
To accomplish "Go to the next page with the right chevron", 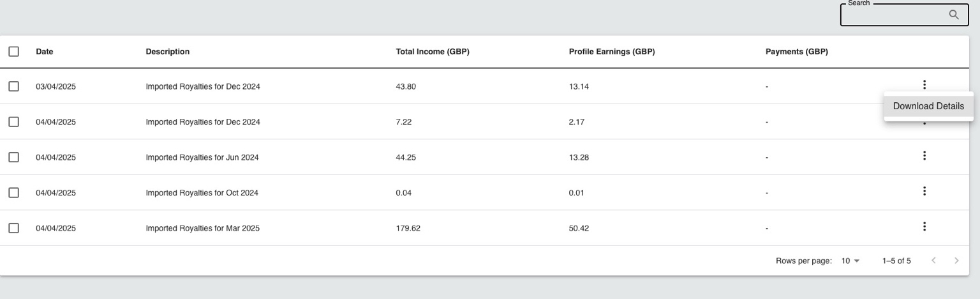I will tap(956, 261).
